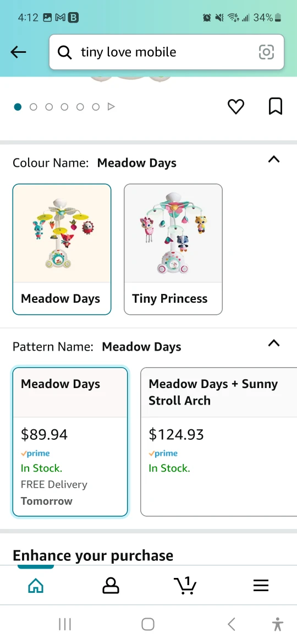Select first filled image carousel dot
This screenshot has width=297, height=644.
18,107
